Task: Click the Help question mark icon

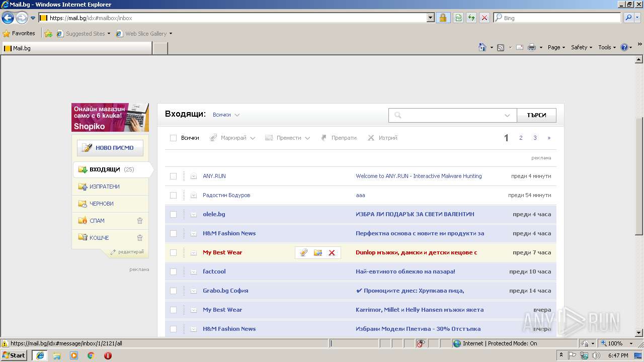Action: [x=624, y=47]
